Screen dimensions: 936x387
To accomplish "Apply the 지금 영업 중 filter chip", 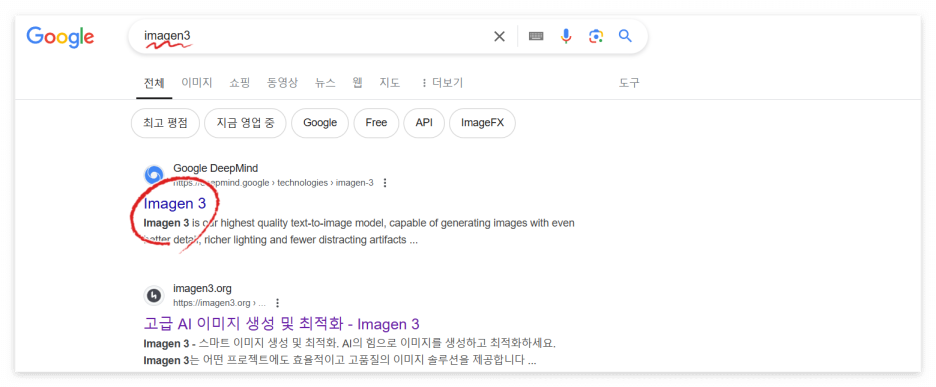I will pos(245,123).
